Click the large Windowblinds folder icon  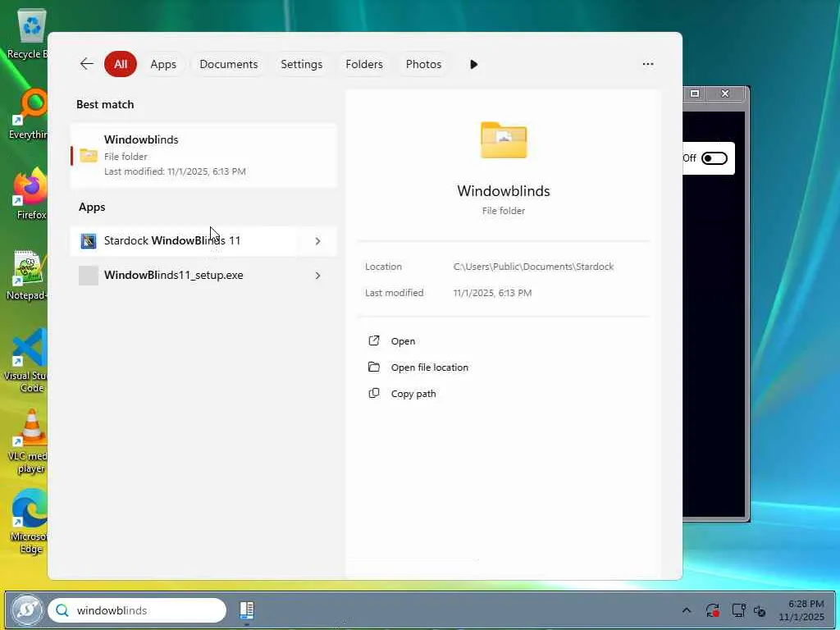click(504, 140)
